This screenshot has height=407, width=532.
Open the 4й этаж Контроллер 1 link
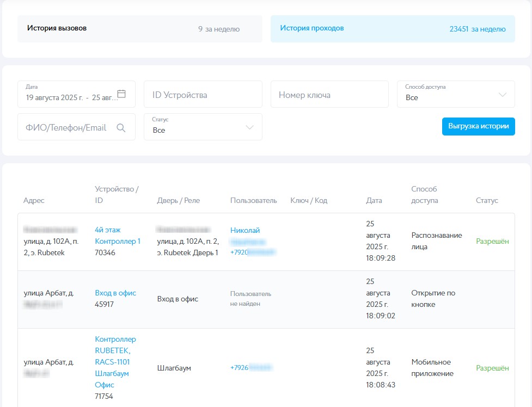tap(117, 236)
